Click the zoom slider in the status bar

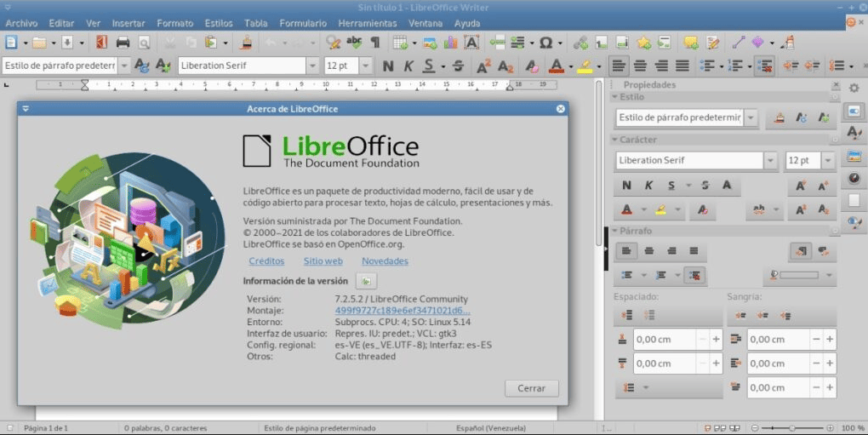[792, 427]
